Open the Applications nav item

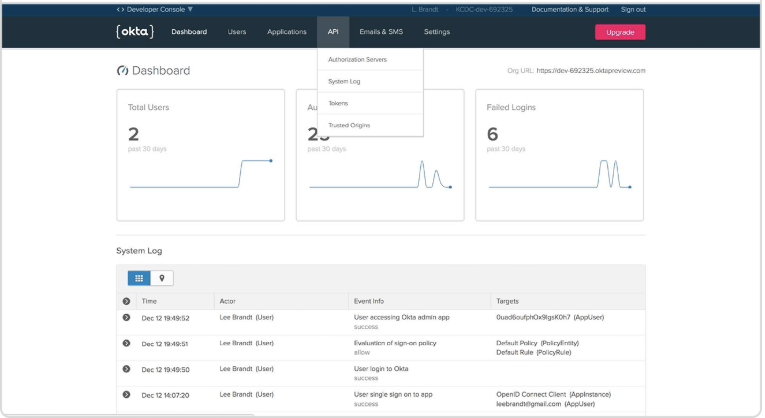coord(287,32)
